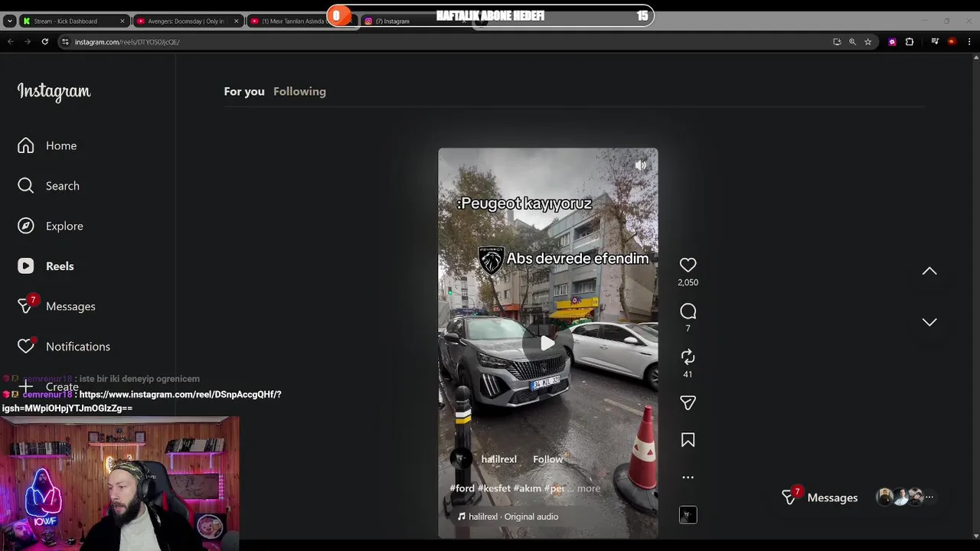980x551 pixels.
Task: Share the reel with the send icon
Action: [688, 403]
